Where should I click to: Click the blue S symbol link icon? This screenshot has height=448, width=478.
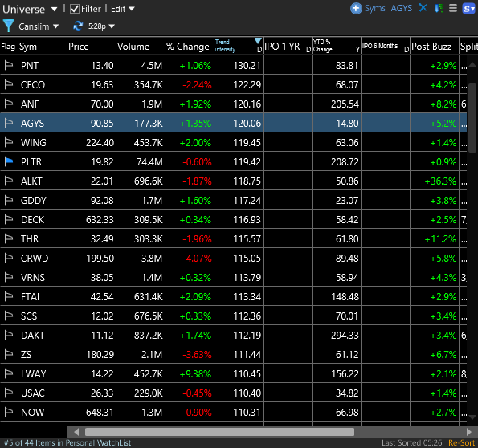pyautogui.click(x=468, y=9)
